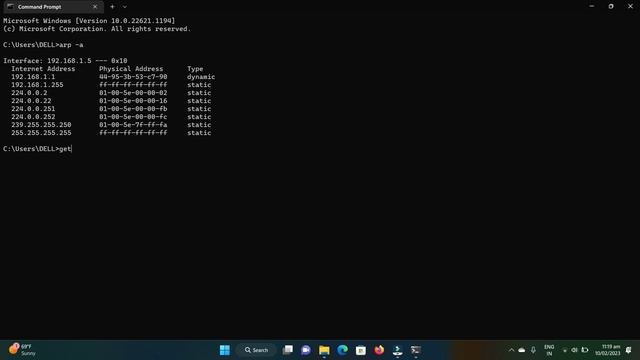Screen dimensions: 640x360
Task: Click the word dynamic in Type column
Action: [x=201, y=77]
